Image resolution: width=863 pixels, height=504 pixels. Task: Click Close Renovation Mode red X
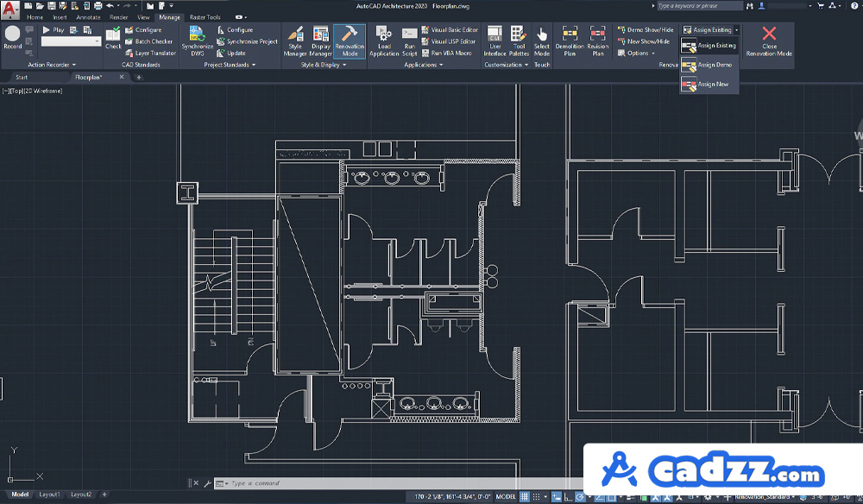[769, 41]
